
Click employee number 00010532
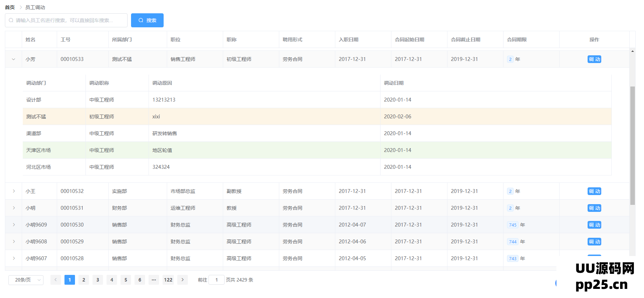click(x=72, y=191)
